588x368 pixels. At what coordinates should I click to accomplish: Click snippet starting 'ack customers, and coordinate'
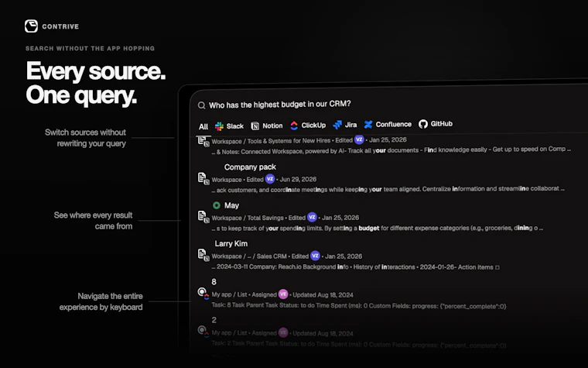[388, 189]
